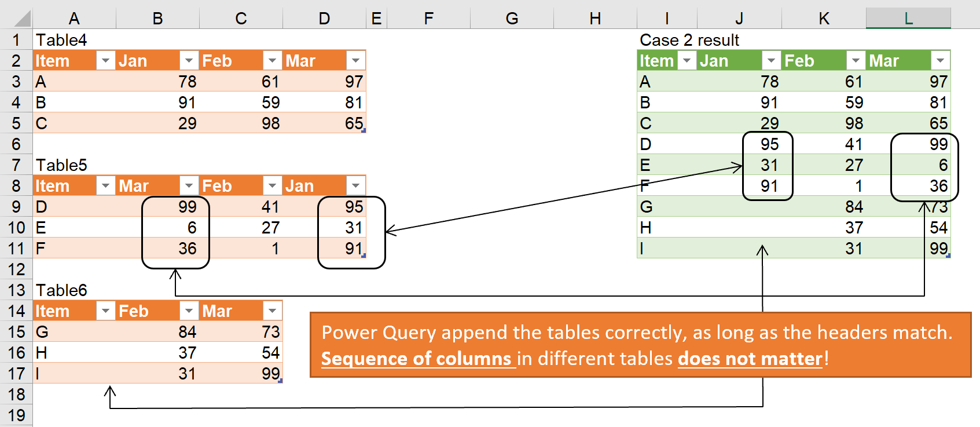Select row 12 header
Image resolution: width=980 pixels, height=427 pixels.
(x=16, y=269)
